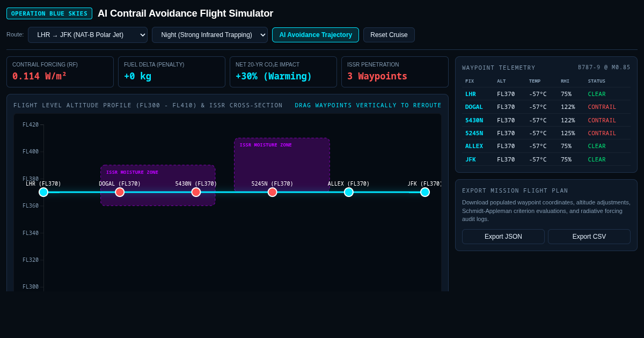This screenshot has height=338, width=644.
Task: Click the FL300 axis label
Action: pos(31,286)
